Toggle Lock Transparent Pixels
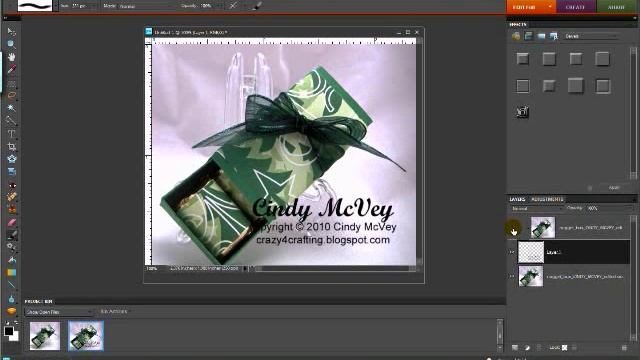The width and height of the screenshot is (640, 360). pos(564,348)
